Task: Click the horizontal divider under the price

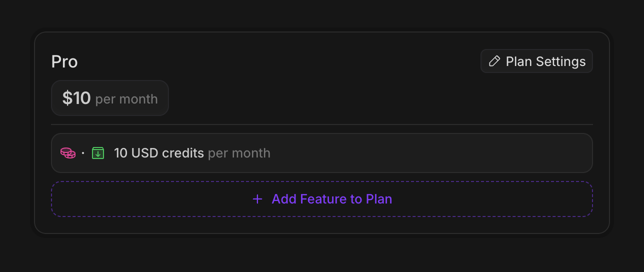Action: click(321, 124)
